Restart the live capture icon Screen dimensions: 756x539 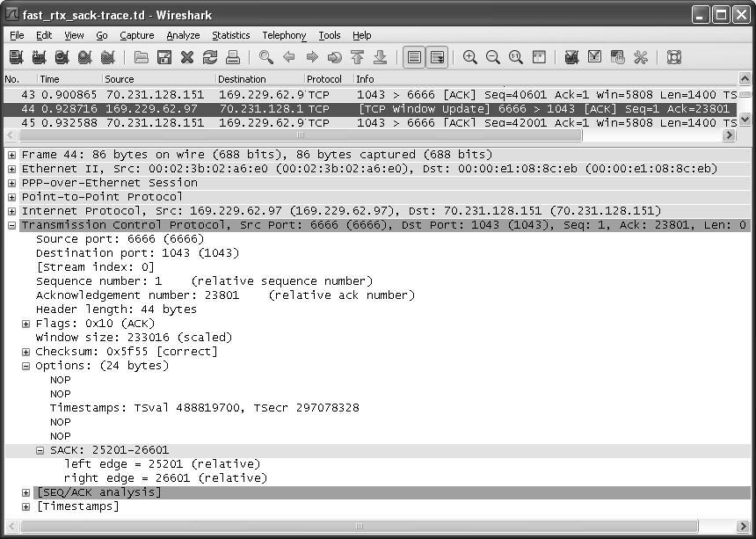point(108,57)
